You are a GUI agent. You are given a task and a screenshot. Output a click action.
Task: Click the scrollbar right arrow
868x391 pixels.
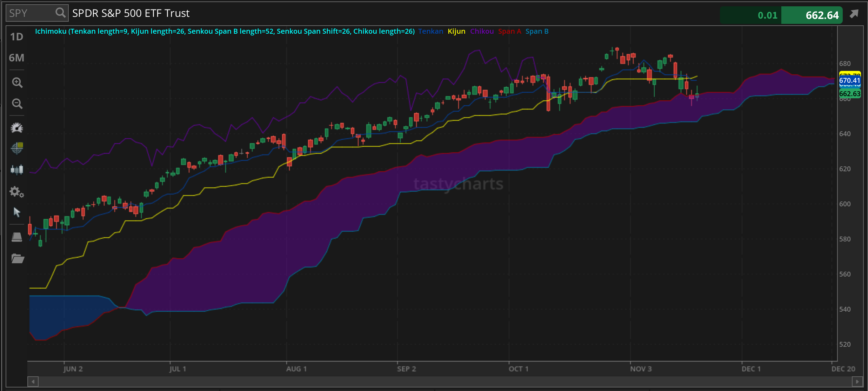[x=857, y=382]
